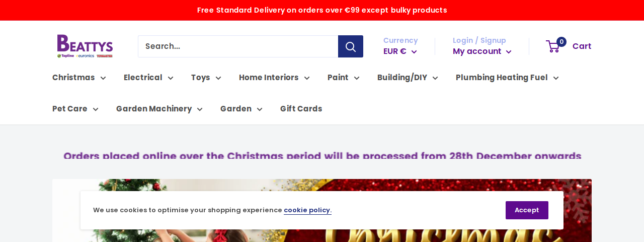Open the Building/DIY menu

[x=408, y=78]
